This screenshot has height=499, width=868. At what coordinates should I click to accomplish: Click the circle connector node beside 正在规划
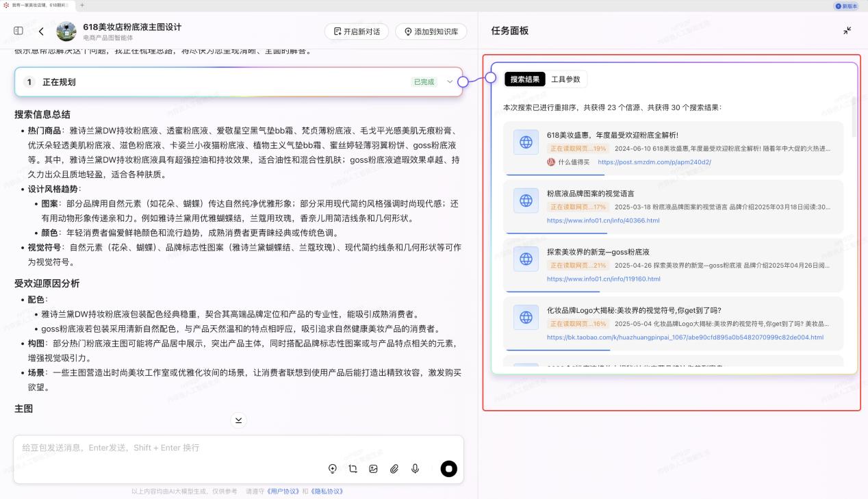pyautogui.click(x=463, y=82)
